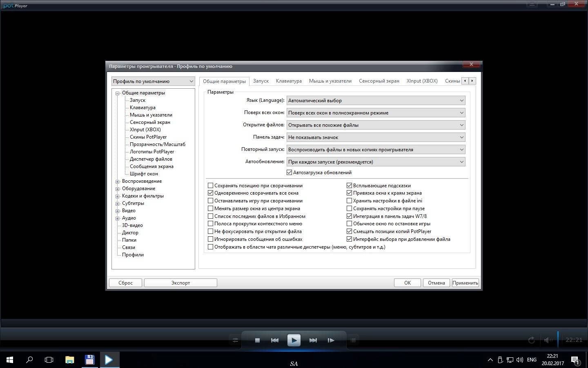Open the Повторный запуск dropdown
Viewport: 588px width, 368px height.
coord(376,150)
